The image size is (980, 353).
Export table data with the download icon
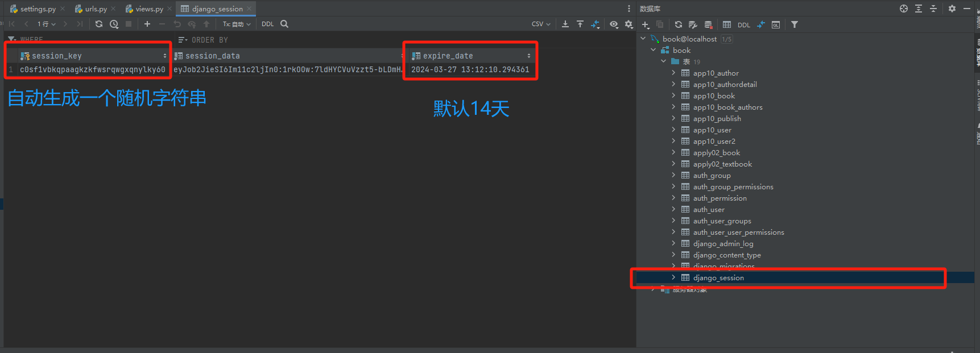point(565,24)
